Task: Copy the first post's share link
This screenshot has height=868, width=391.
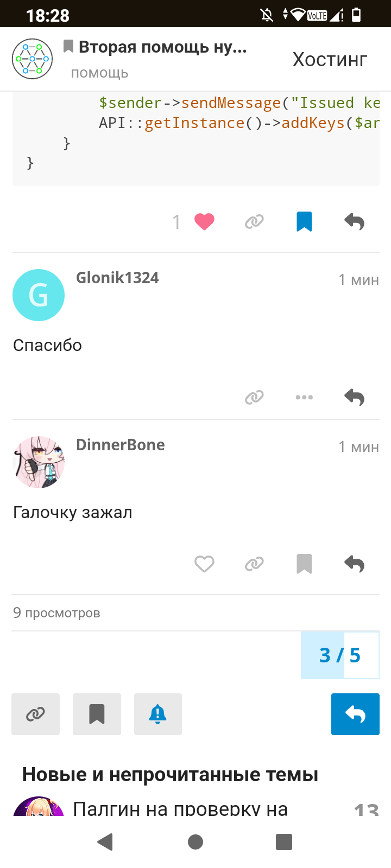Action: pos(254,221)
